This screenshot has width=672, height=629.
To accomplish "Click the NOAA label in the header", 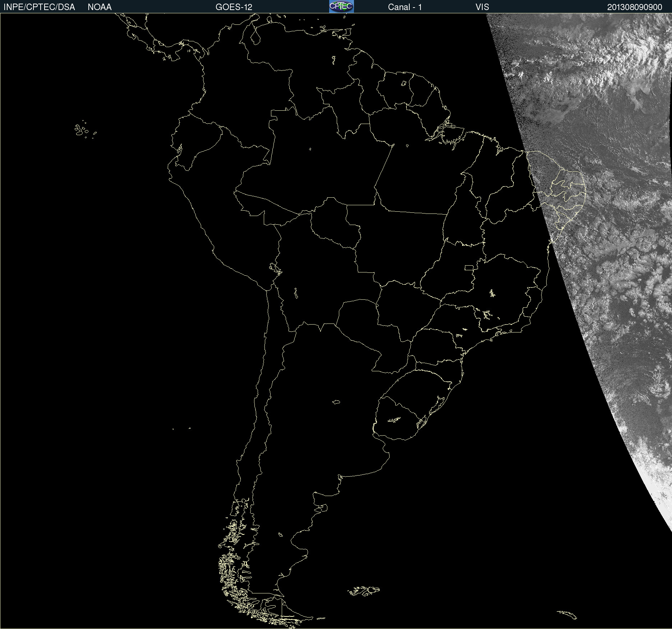I will 100,7.
